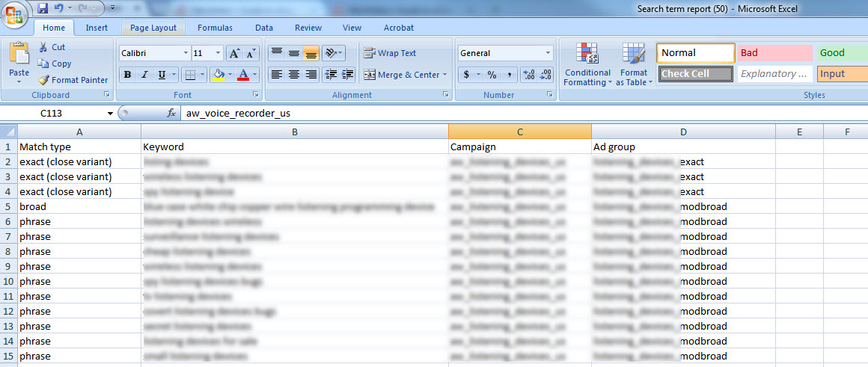Apply the Check Cell style
The image size is (868, 367).
coord(695,74)
